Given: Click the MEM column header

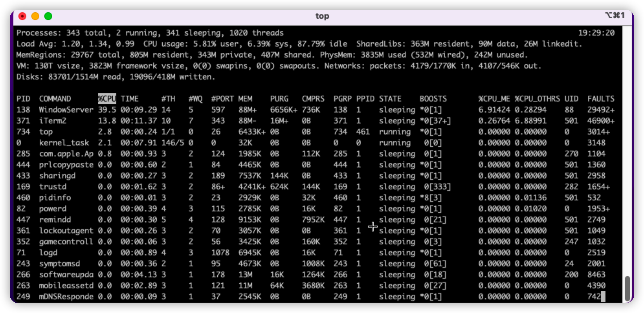Looking at the screenshot, I should pyautogui.click(x=245, y=99).
